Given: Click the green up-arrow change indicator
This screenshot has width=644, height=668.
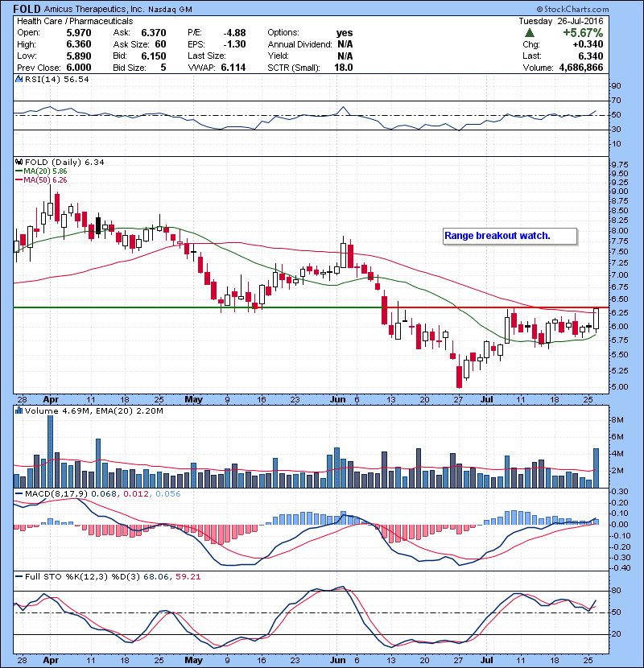Looking at the screenshot, I should tap(530, 33).
